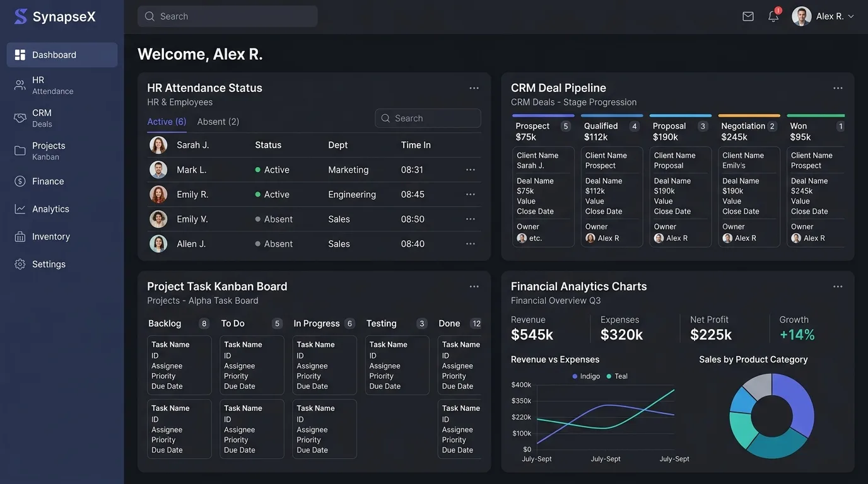The height and width of the screenshot is (484, 868).
Task: Click the top global Search field
Action: pos(228,16)
